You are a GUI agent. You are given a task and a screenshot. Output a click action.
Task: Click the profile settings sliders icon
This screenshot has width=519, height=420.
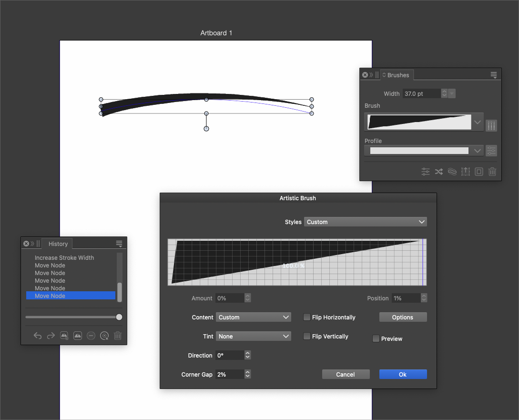coord(491,151)
